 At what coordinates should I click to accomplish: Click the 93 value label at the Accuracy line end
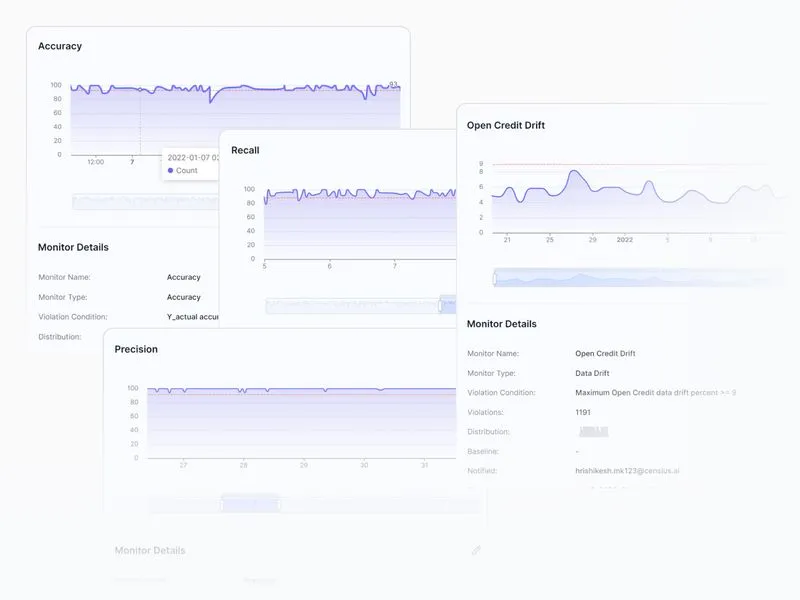393,84
